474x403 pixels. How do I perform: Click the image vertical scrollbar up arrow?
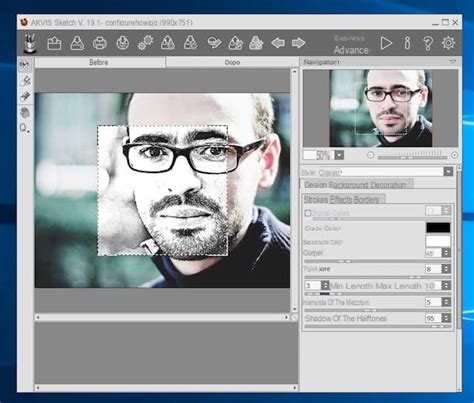point(294,71)
